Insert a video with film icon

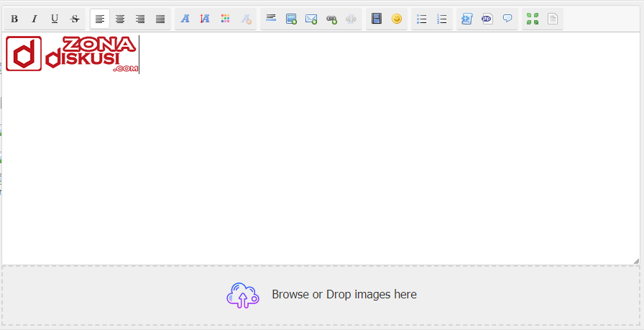point(376,19)
